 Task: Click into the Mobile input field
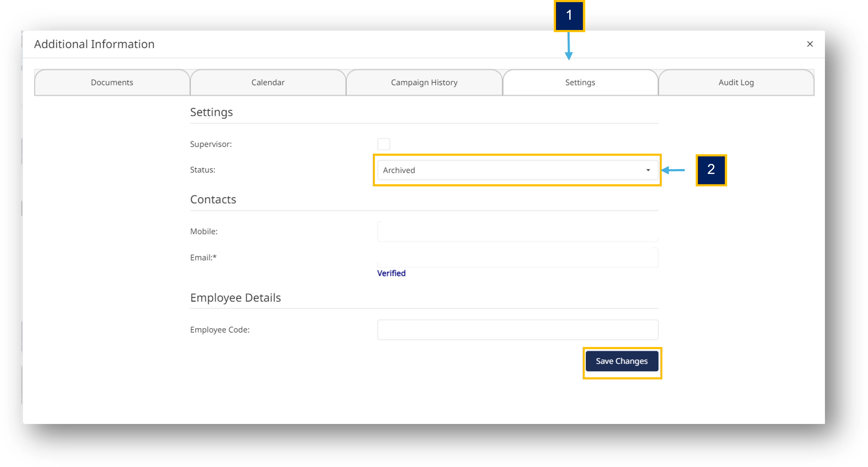pyautogui.click(x=518, y=232)
